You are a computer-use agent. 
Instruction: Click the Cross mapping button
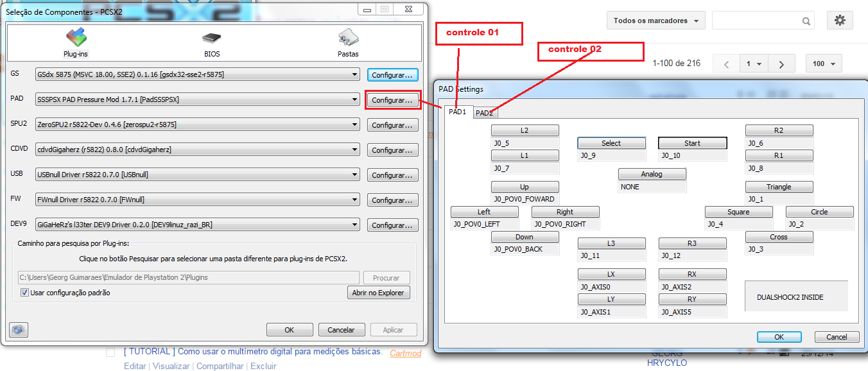coord(779,237)
